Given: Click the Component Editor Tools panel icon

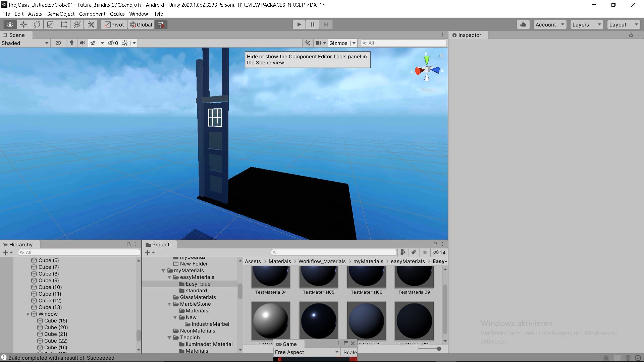Looking at the screenshot, I should [x=308, y=43].
